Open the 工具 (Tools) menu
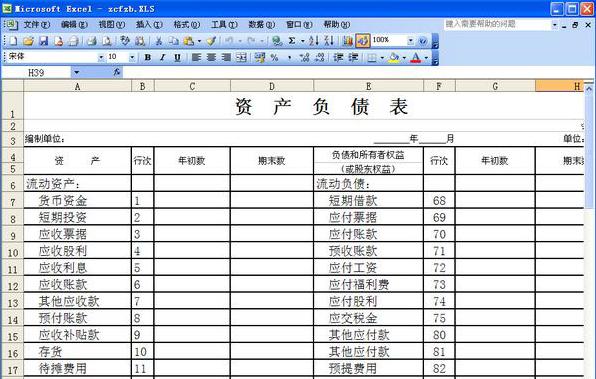596x379 pixels. point(224,25)
